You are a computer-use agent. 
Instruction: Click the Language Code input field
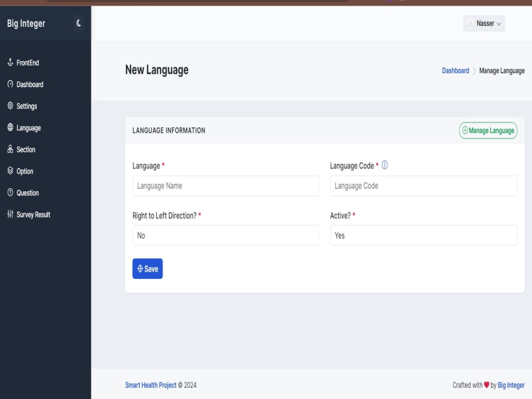coord(423,186)
